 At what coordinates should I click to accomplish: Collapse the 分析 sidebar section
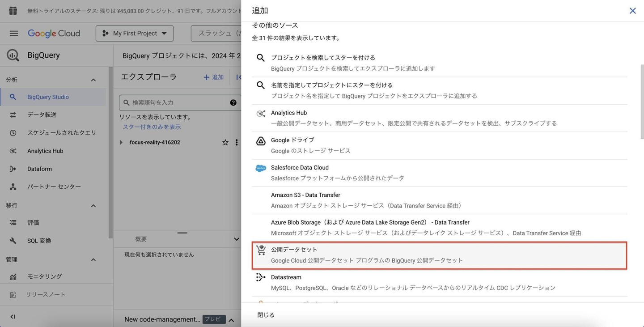pos(93,80)
